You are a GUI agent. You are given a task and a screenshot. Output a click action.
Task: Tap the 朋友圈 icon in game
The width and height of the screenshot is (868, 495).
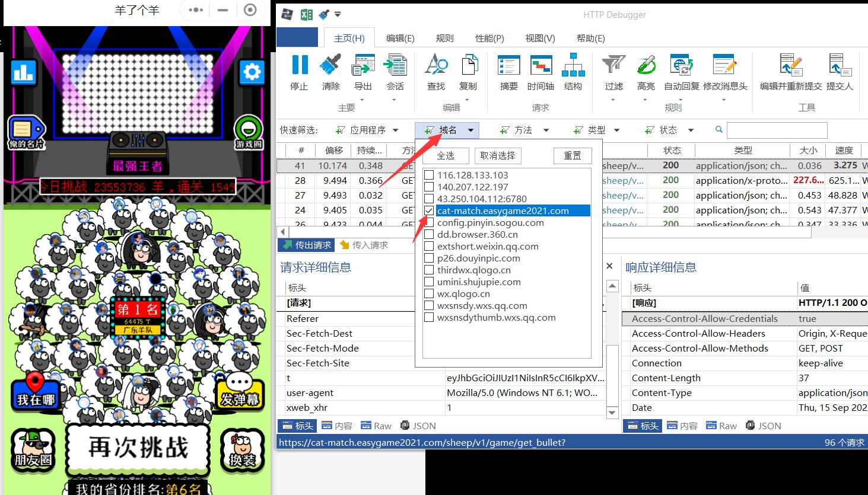point(33,449)
